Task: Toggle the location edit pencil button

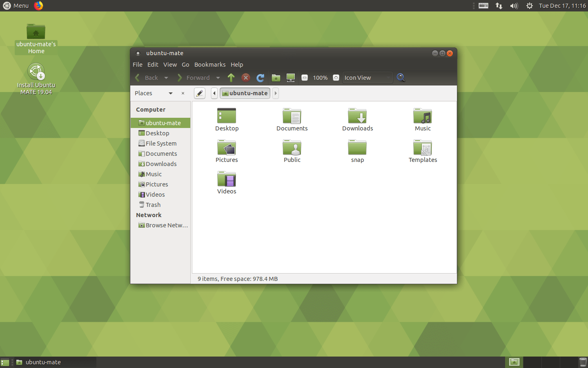Action: coord(199,93)
